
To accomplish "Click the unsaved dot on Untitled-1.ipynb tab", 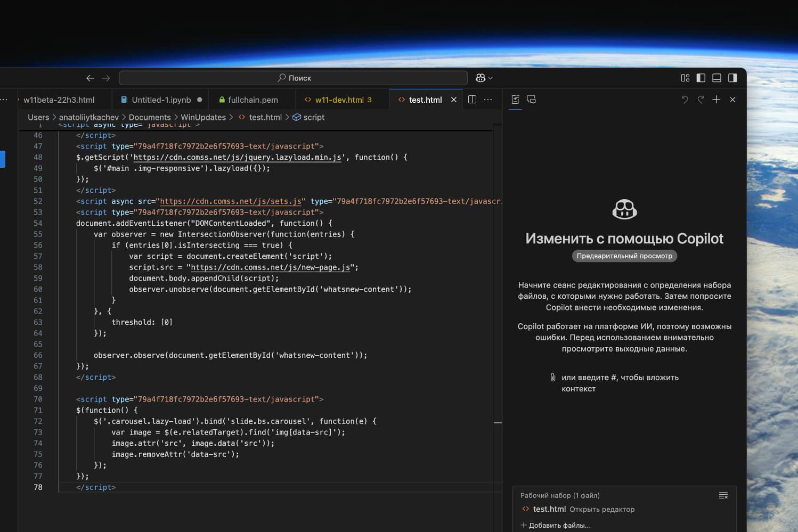I will 200,100.
